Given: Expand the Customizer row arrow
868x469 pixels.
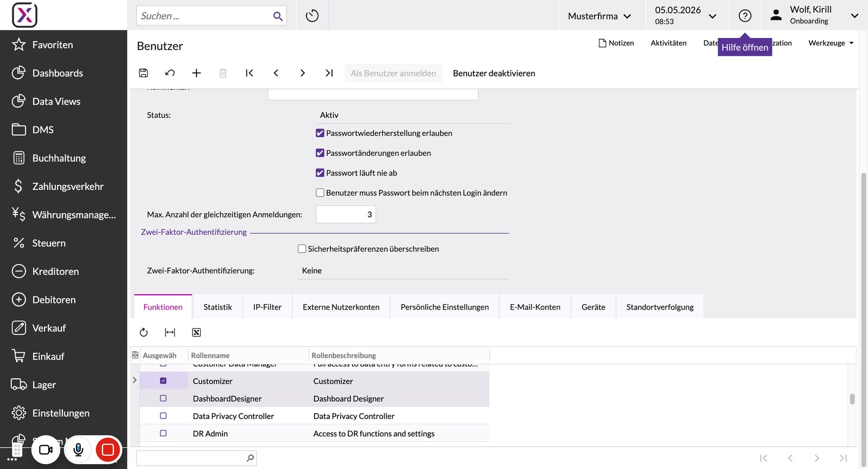Looking at the screenshot, I should click(x=135, y=380).
